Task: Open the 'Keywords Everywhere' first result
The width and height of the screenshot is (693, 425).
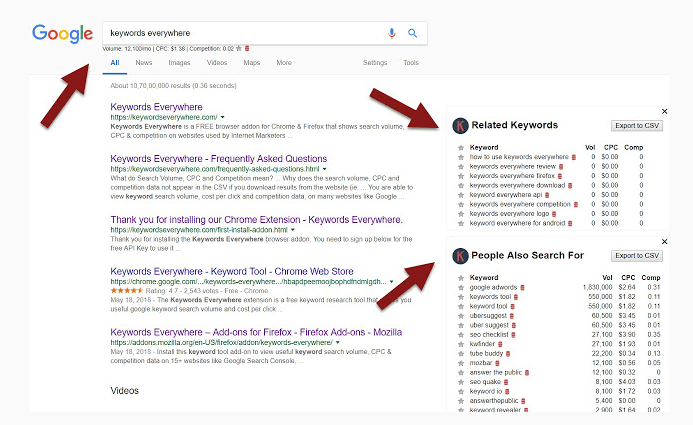Action: [156, 107]
